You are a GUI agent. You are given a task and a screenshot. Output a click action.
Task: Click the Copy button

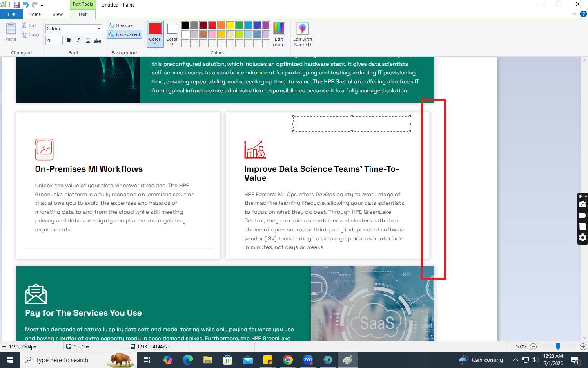click(x=30, y=35)
